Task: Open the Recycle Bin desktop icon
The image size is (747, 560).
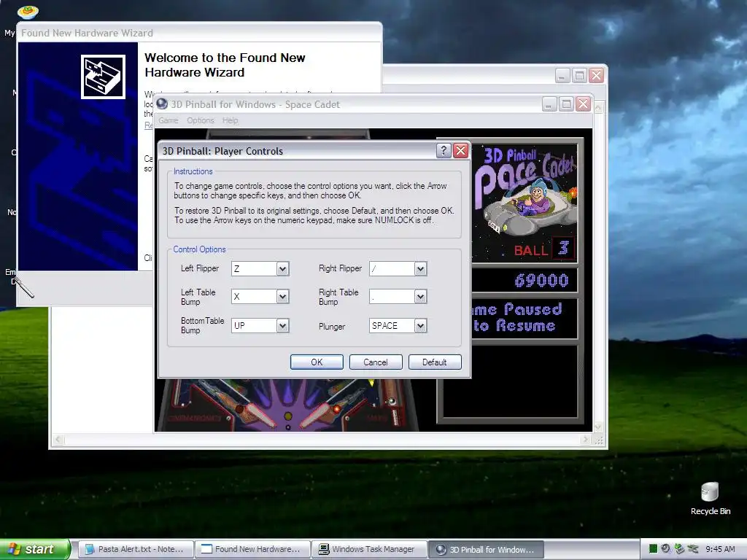Action: click(x=710, y=498)
